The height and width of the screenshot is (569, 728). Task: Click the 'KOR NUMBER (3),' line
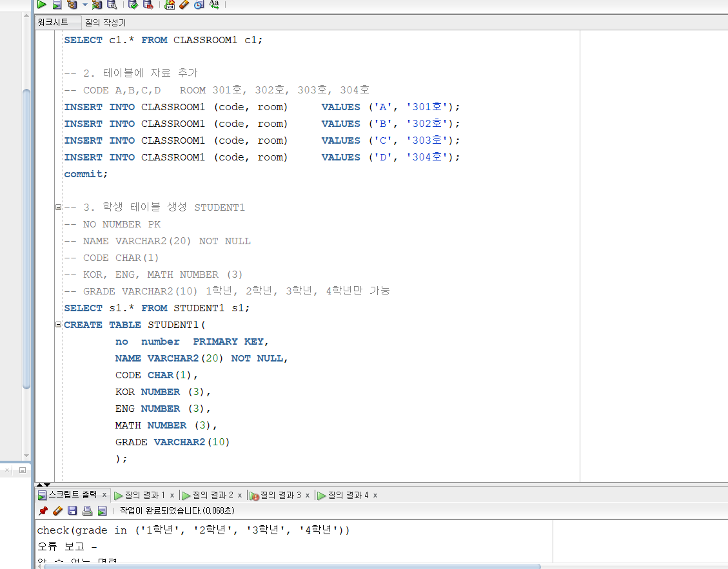click(x=163, y=392)
